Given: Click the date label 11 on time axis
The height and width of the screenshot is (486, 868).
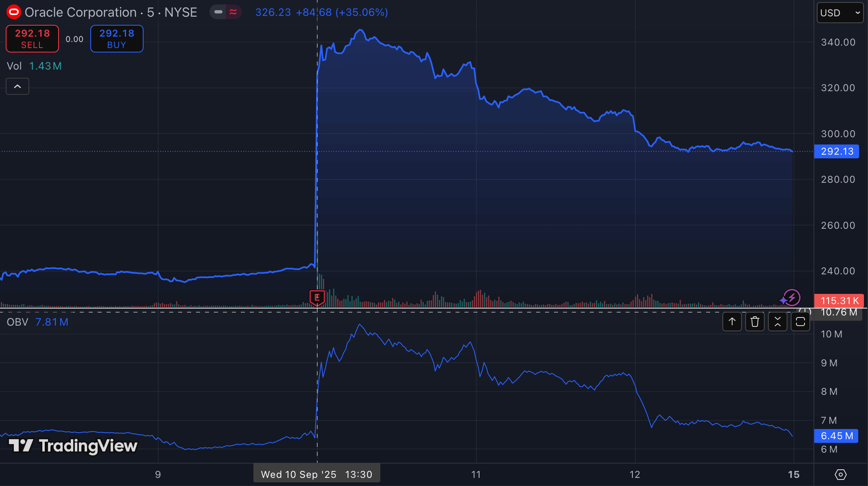Looking at the screenshot, I should (x=476, y=475).
